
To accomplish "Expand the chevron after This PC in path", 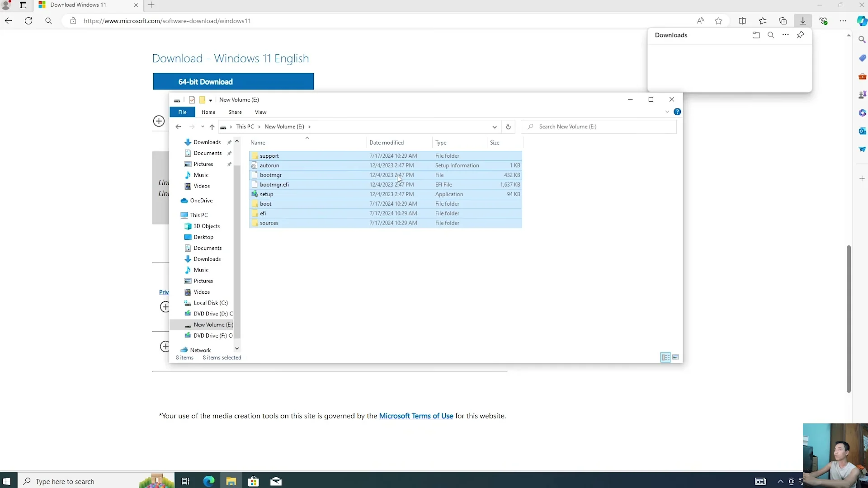I will point(259,127).
